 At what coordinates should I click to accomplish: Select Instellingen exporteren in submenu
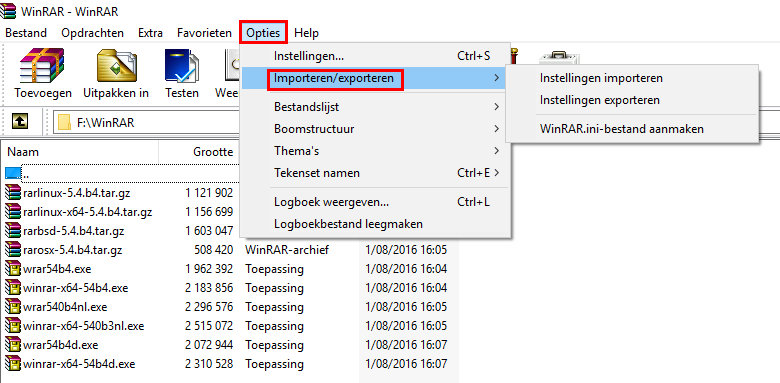[632, 100]
